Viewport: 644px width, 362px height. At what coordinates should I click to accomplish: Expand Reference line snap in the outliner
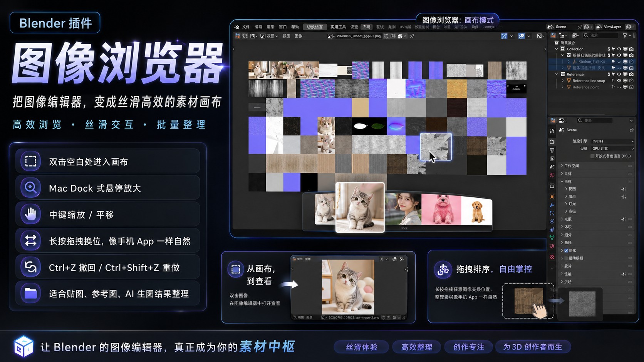[x=563, y=81]
